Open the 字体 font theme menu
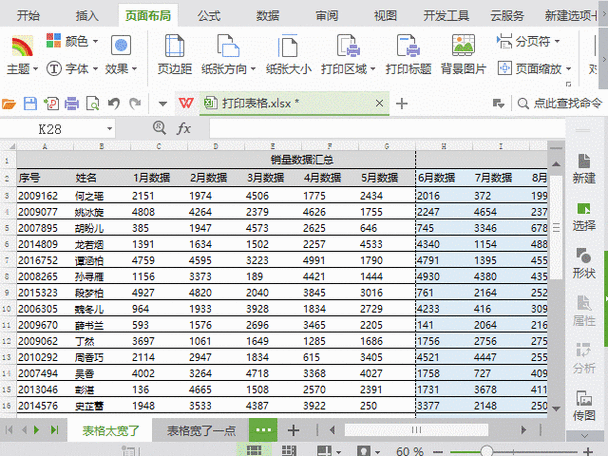Image resolution: width=608 pixels, height=456 pixels. (72, 69)
